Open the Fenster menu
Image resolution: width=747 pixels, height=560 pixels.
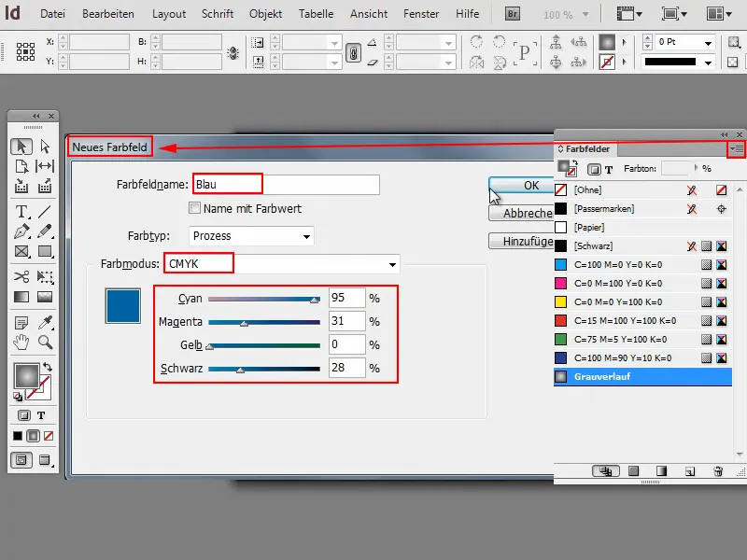421,14
